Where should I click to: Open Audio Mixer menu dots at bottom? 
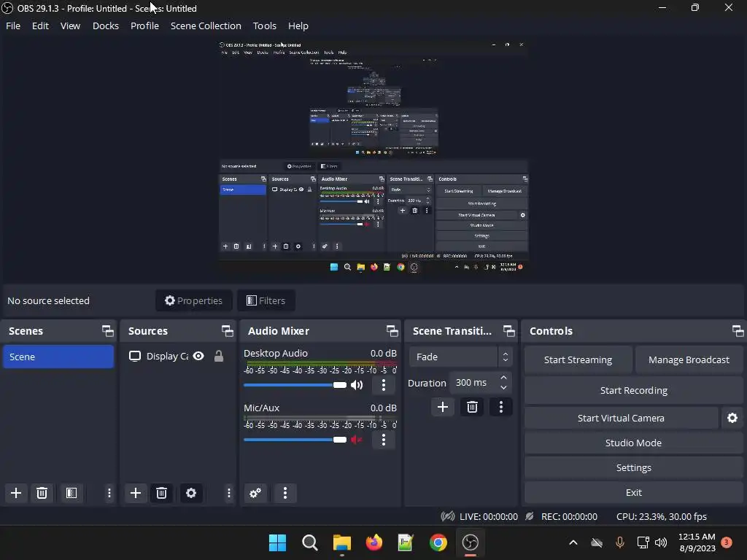tap(285, 493)
